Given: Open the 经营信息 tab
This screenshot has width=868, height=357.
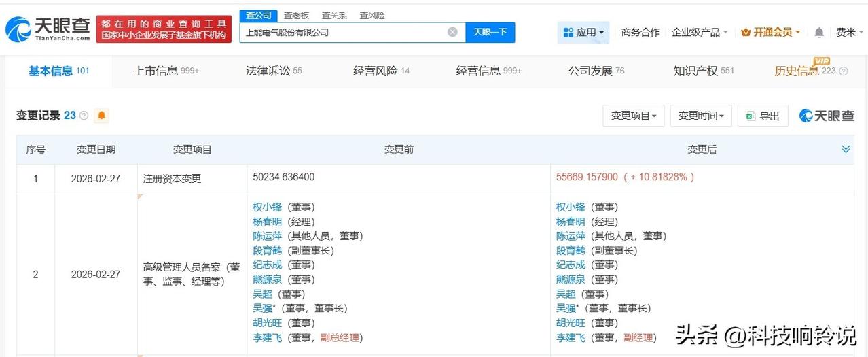Looking at the screenshot, I should click(489, 71).
